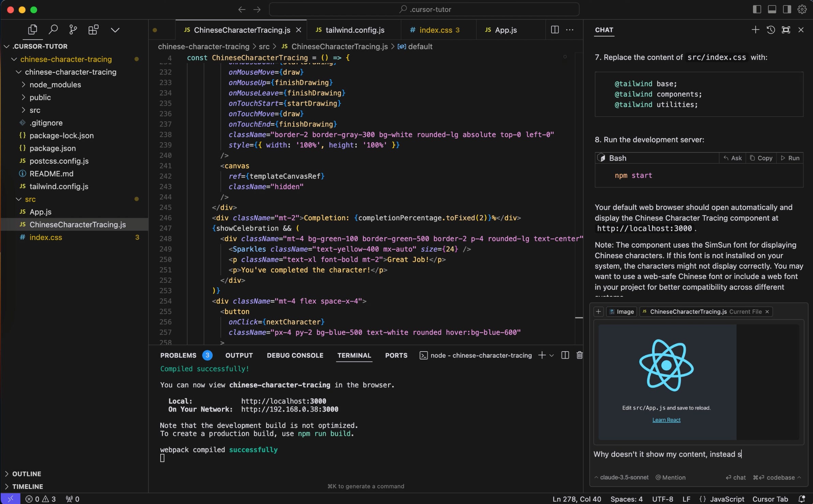Image resolution: width=813 pixels, height=504 pixels.
Task: Click the Run button on Bash block
Action: [x=790, y=158]
